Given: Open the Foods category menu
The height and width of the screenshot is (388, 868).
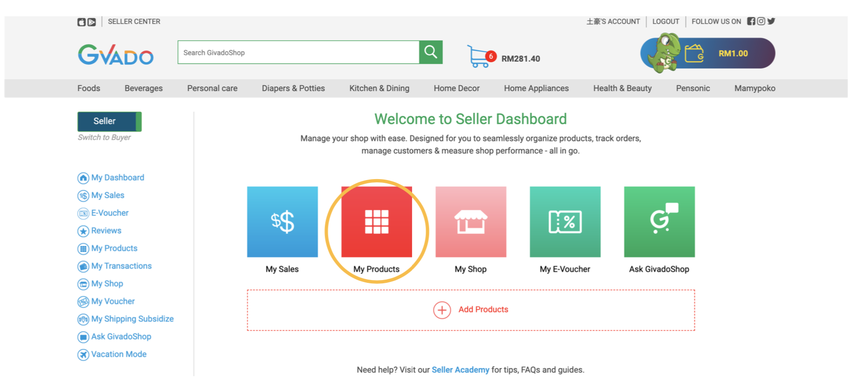Looking at the screenshot, I should (89, 88).
